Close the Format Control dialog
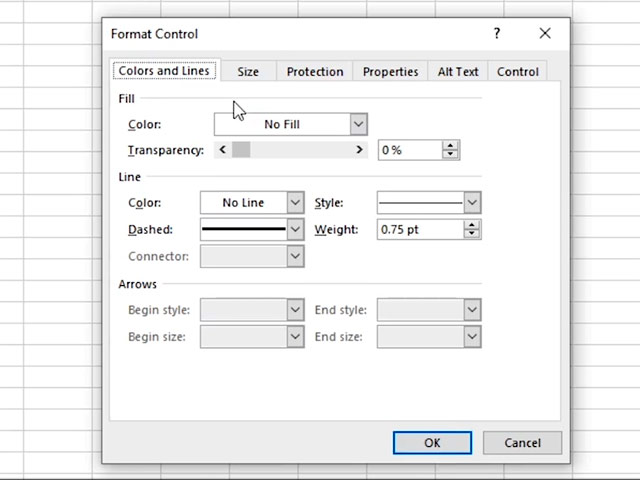 click(545, 33)
